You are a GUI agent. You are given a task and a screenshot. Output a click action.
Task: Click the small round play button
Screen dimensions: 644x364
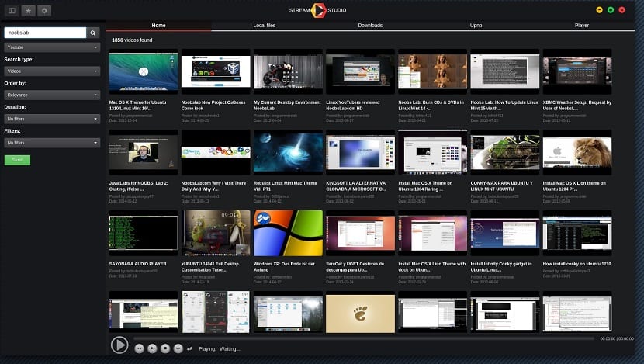click(152, 348)
